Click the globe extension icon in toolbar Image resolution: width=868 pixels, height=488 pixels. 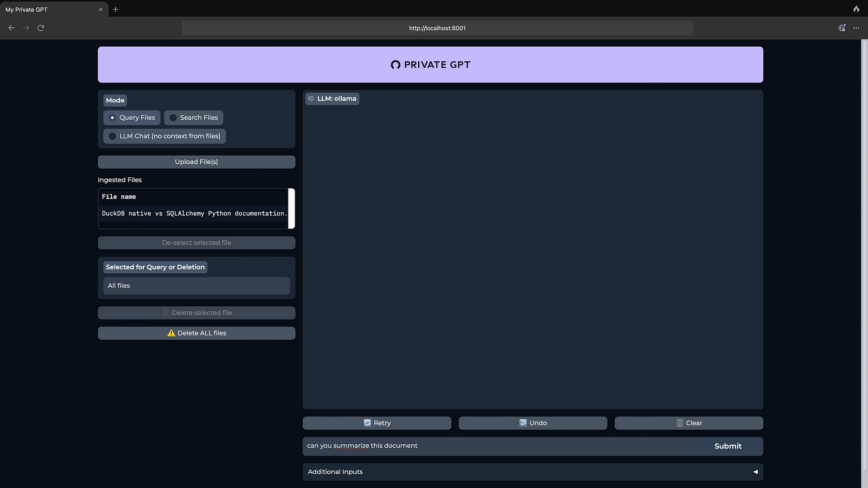(x=841, y=28)
